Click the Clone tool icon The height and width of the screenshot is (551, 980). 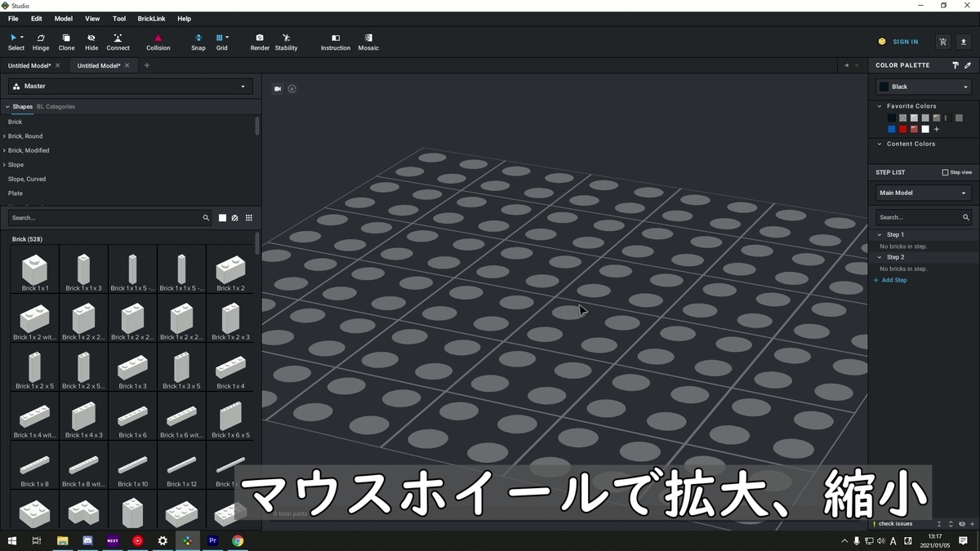coord(66,42)
